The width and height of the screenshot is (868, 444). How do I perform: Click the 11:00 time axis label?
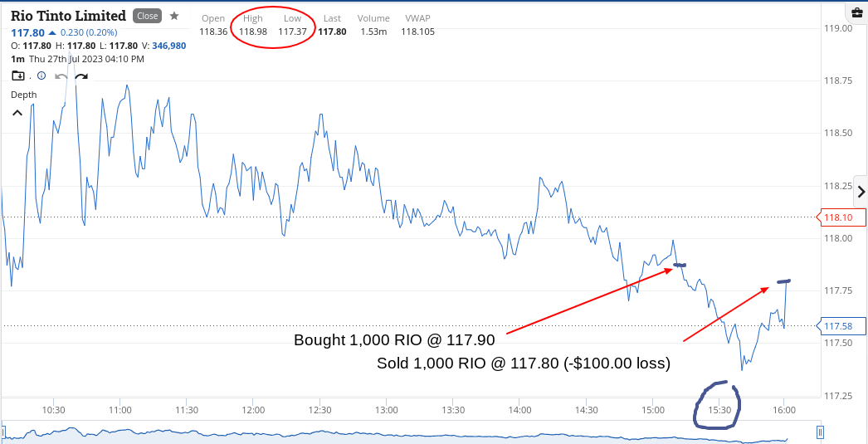click(x=120, y=410)
